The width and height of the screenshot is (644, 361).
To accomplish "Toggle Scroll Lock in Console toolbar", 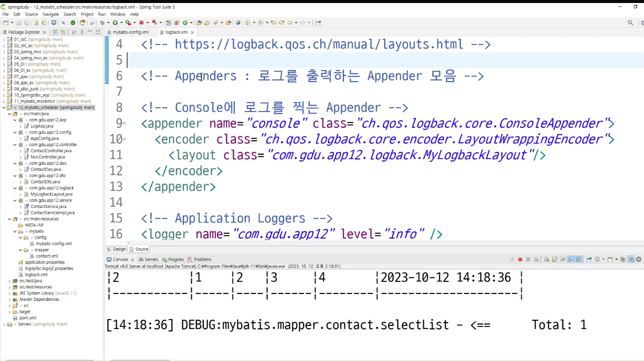I will coord(555,259).
